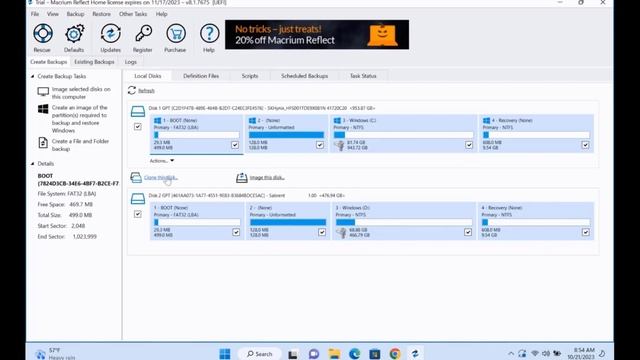This screenshot has width=640, height=360.
Task: Open Task View from taskbar
Action: tap(293, 354)
